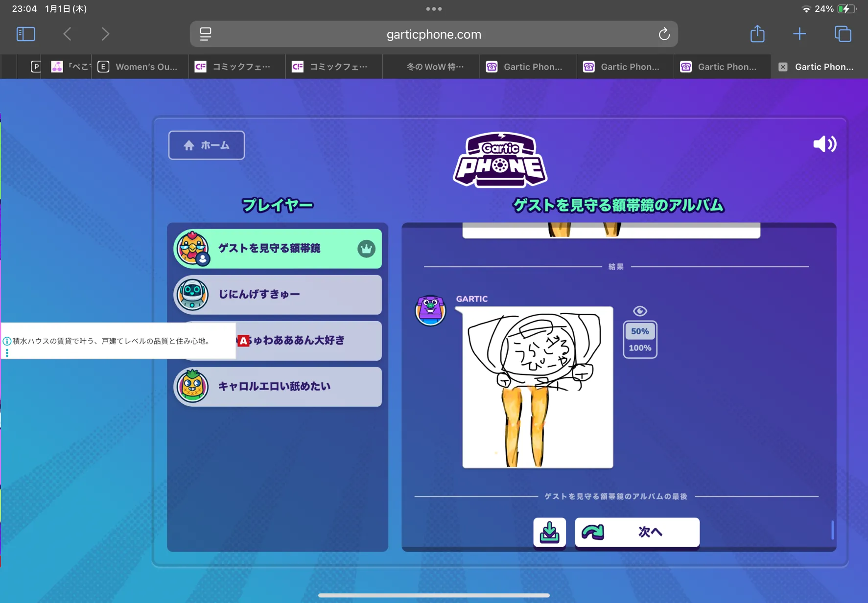Switch to the Women's Ou... tab
This screenshot has height=603, width=868.
140,67
